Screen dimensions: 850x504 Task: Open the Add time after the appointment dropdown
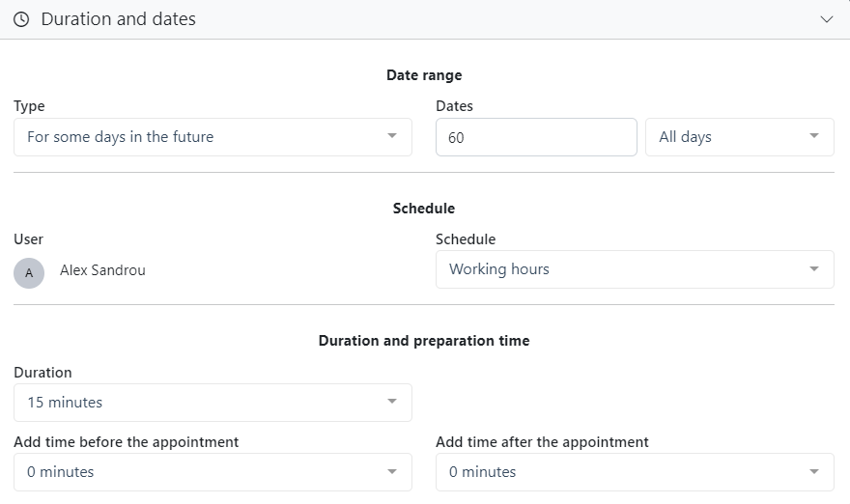pos(618,472)
